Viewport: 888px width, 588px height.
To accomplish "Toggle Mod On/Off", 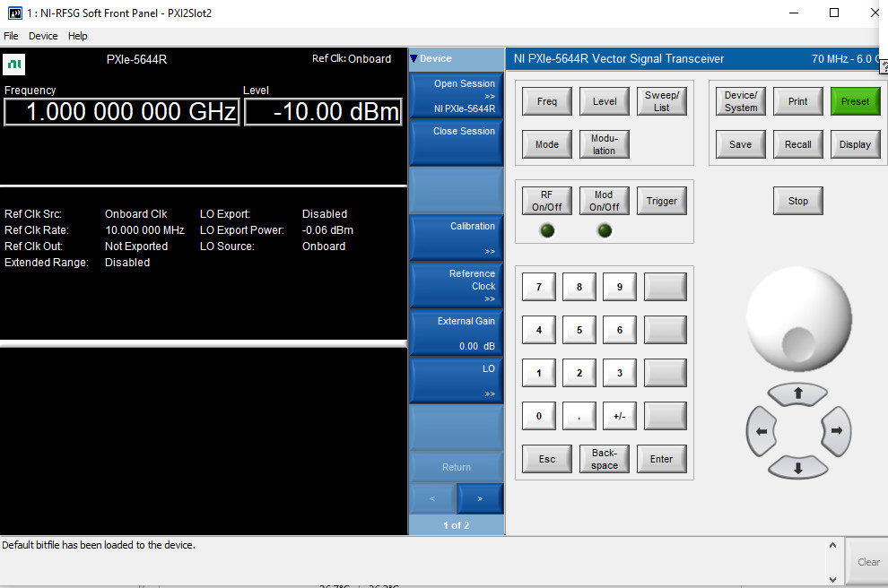I will 605,201.
